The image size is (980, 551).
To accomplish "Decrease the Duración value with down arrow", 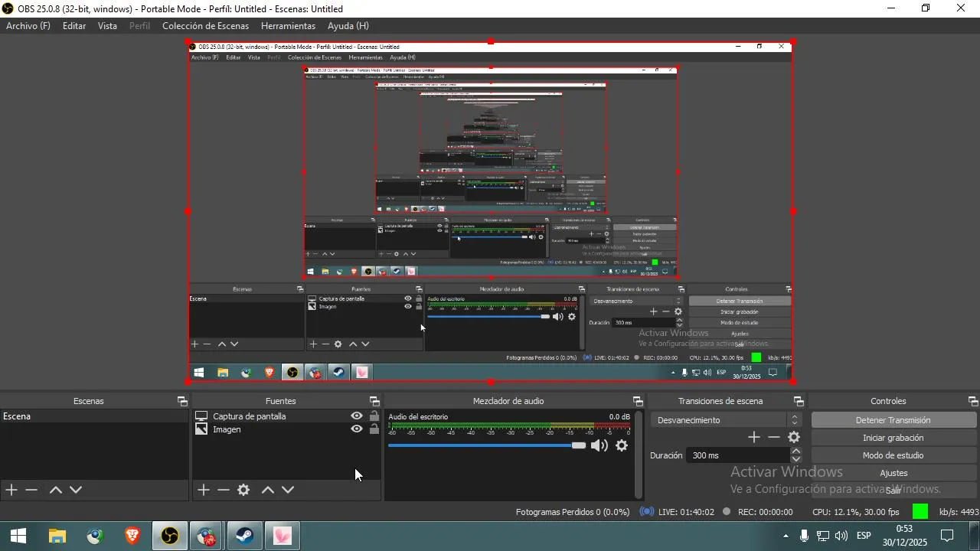I will 796,459.
